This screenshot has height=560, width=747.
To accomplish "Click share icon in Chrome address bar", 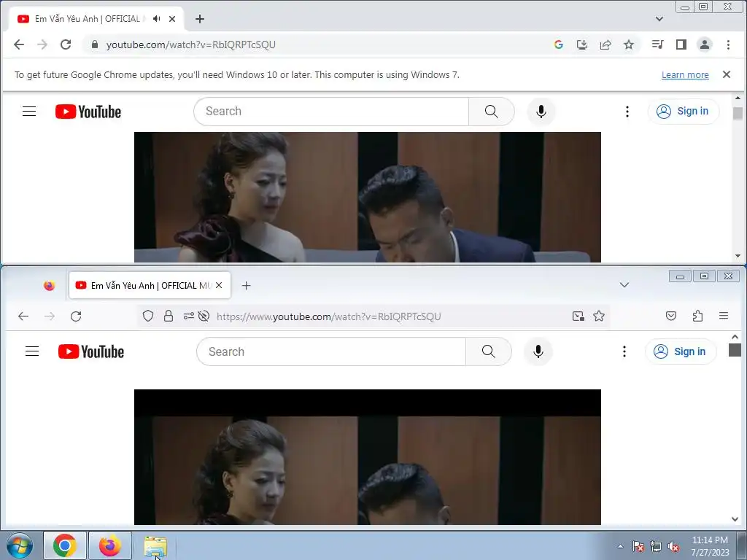I will (x=605, y=44).
